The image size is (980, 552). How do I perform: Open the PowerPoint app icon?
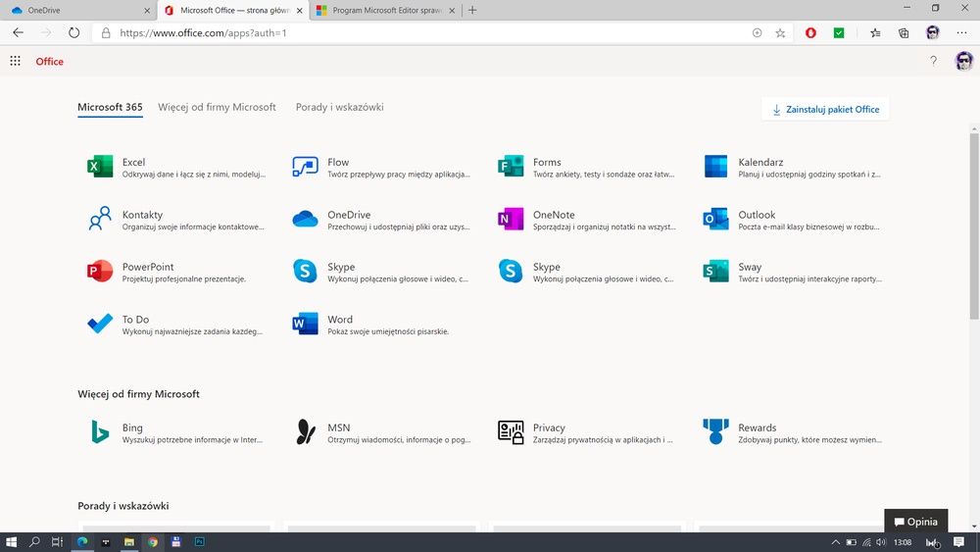tap(100, 272)
